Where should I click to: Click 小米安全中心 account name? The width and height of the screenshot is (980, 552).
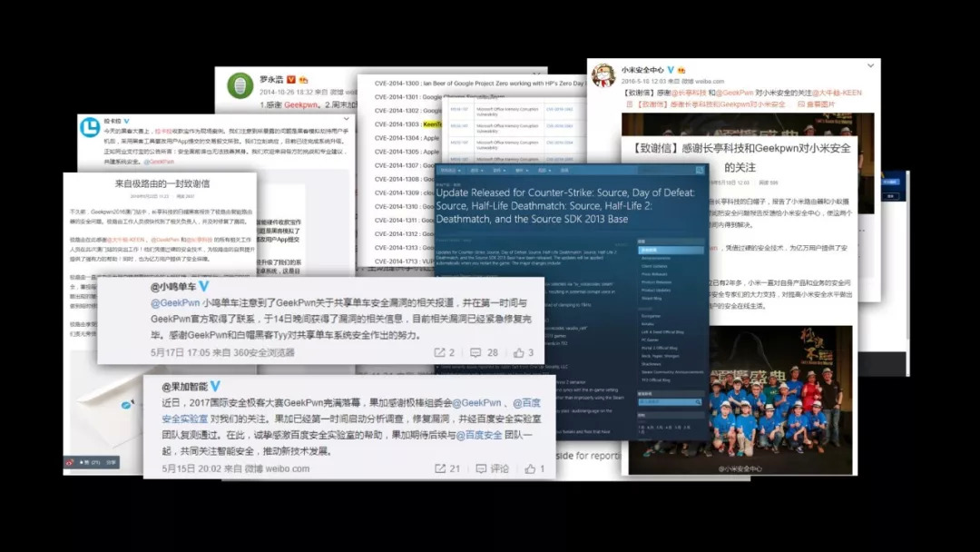(x=642, y=70)
